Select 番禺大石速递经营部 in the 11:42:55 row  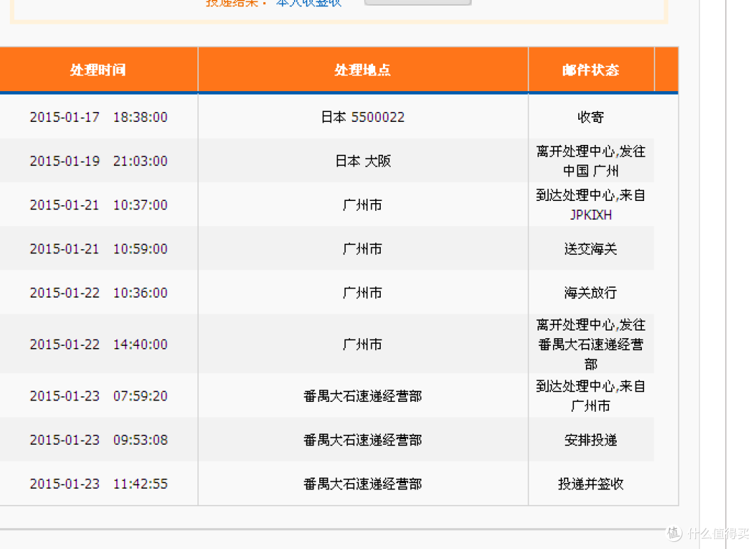coord(363,484)
